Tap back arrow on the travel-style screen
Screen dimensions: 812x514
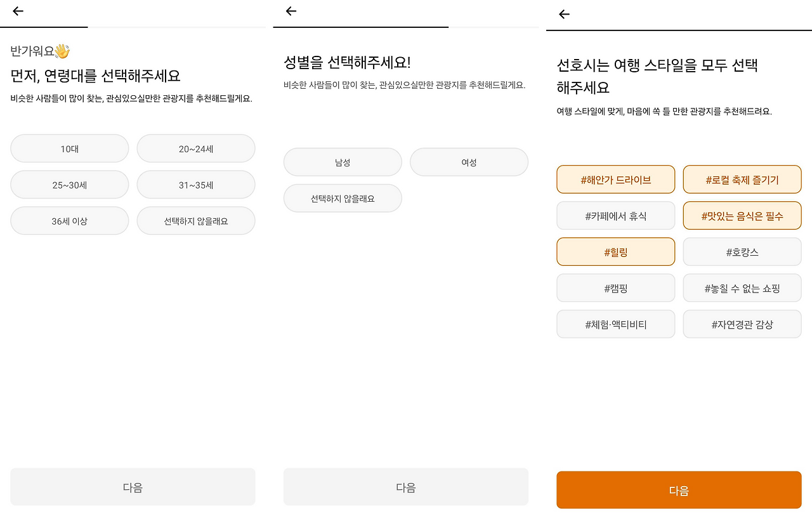564,14
